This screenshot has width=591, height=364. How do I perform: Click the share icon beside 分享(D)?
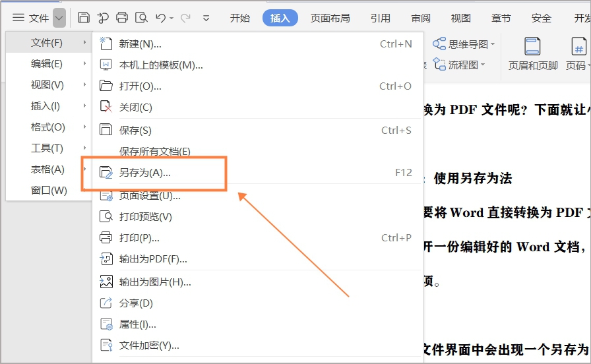pyautogui.click(x=106, y=303)
